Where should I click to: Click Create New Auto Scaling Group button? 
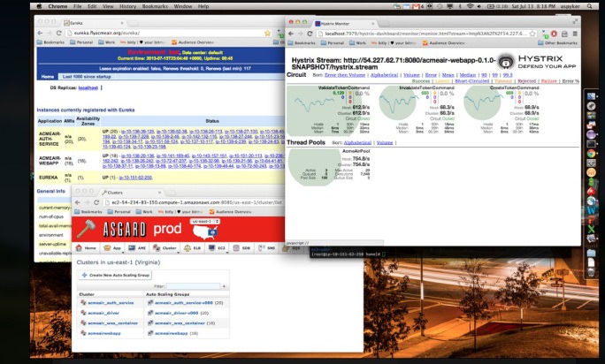[115, 275]
